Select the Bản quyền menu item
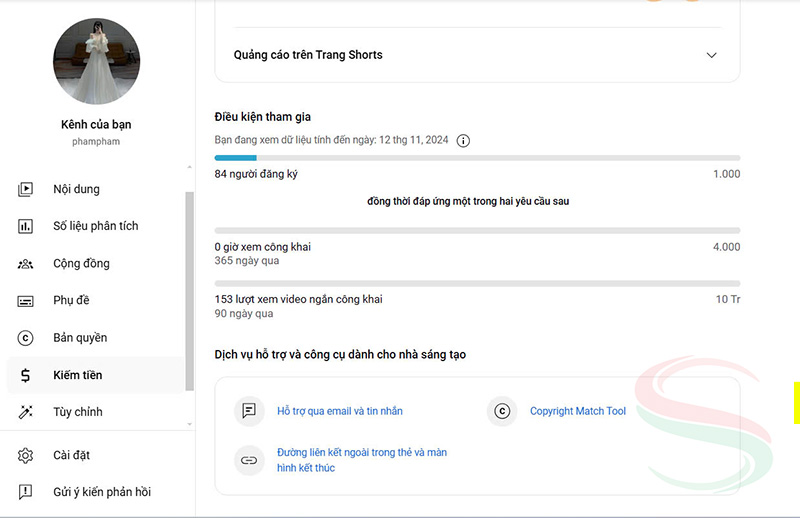Image resolution: width=800 pixels, height=518 pixels. tap(96, 338)
